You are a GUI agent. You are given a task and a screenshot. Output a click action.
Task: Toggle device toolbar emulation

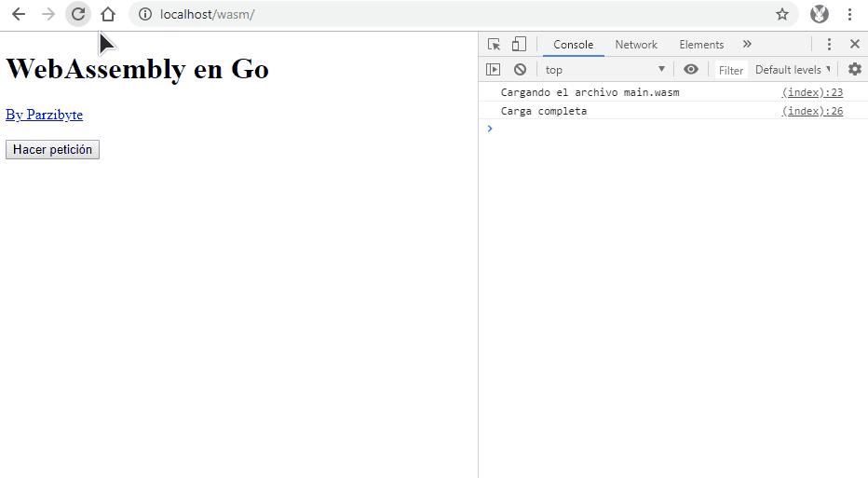tap(519, 44)
